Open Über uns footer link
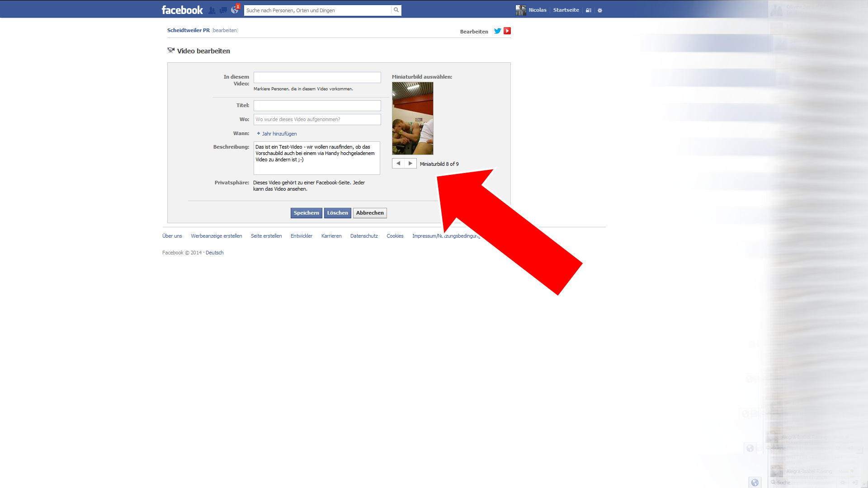 click(x=172, y=236)
